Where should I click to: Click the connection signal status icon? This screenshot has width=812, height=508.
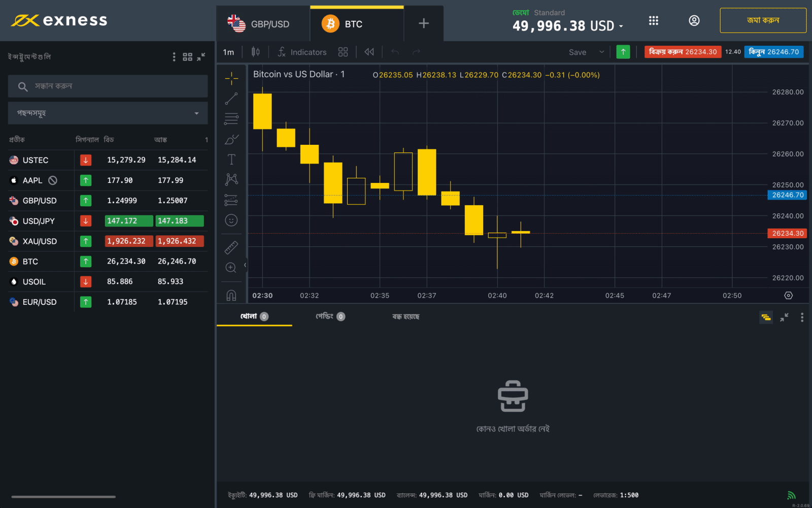click(x=791, y=495)
